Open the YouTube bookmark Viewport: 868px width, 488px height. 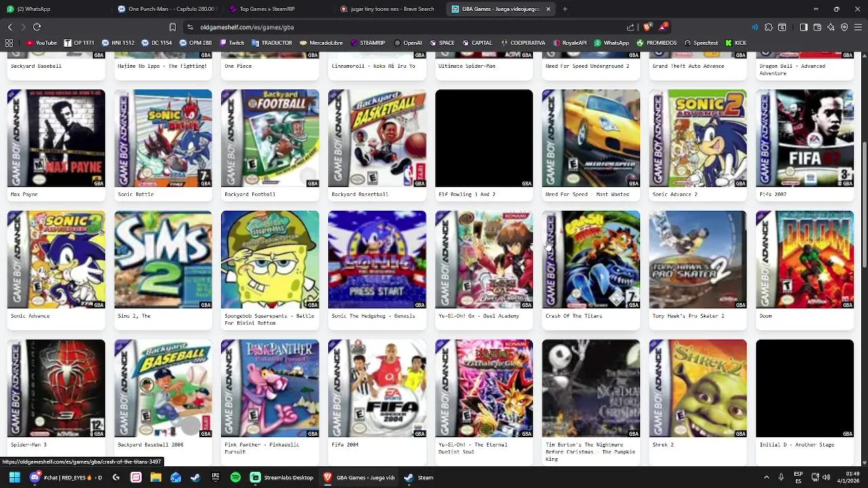pyautogui.click(x=41, y=43)
